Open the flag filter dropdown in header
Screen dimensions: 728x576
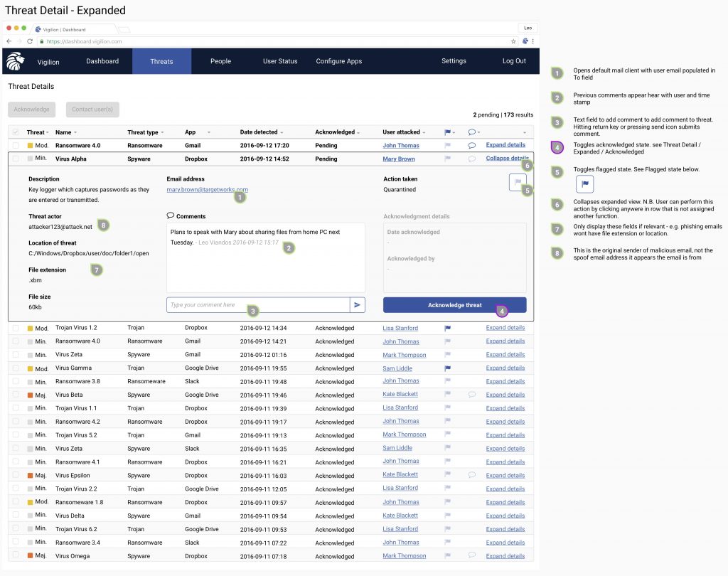click(449, 132)
